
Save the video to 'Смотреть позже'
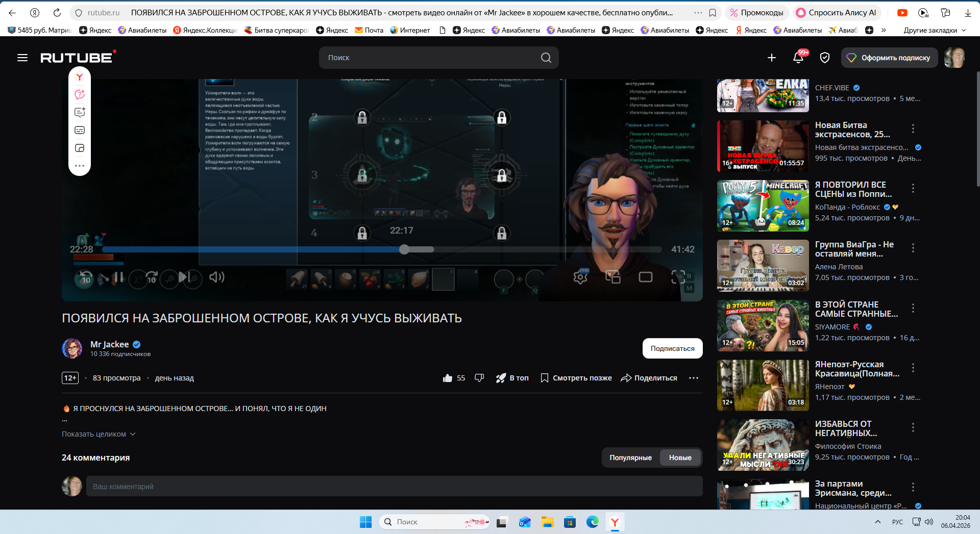pos(576,378)
